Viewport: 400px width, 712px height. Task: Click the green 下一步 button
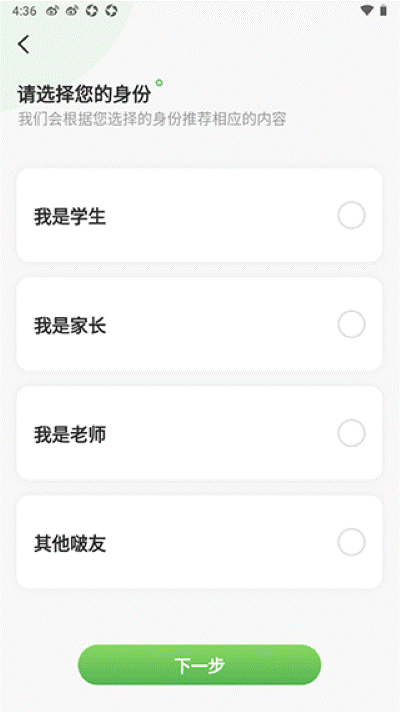[199, 665]
